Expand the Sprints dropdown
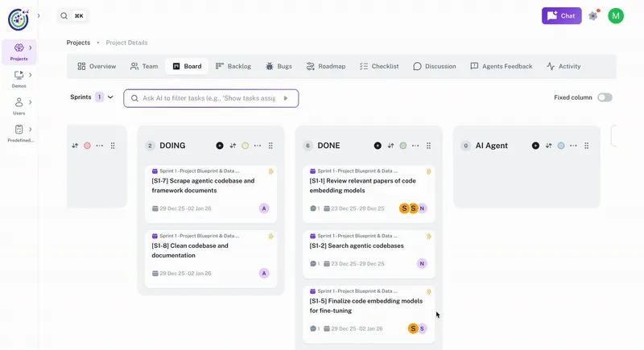The height and width of the screenshot is (350, 644). coord(110,97)
